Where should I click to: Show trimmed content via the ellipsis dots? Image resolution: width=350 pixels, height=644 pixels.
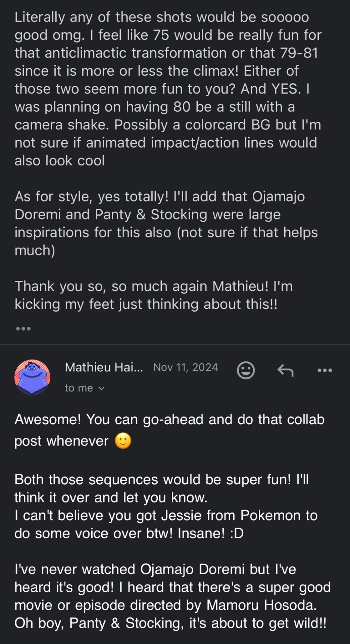(23, 329)
